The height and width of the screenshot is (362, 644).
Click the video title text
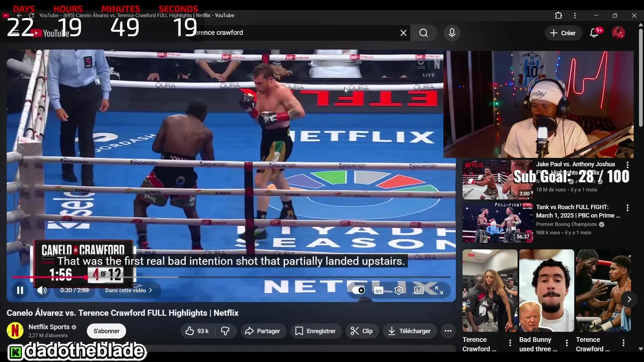[x=122, y=313]
